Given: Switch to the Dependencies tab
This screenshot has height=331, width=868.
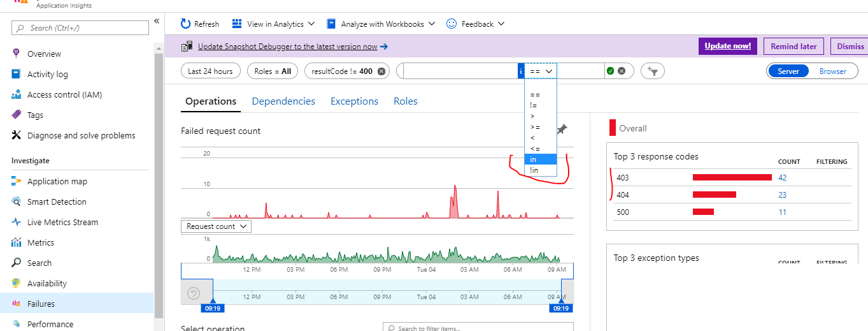Looking at the screenshot, I should pyautogui.click(x=283, y=101).
